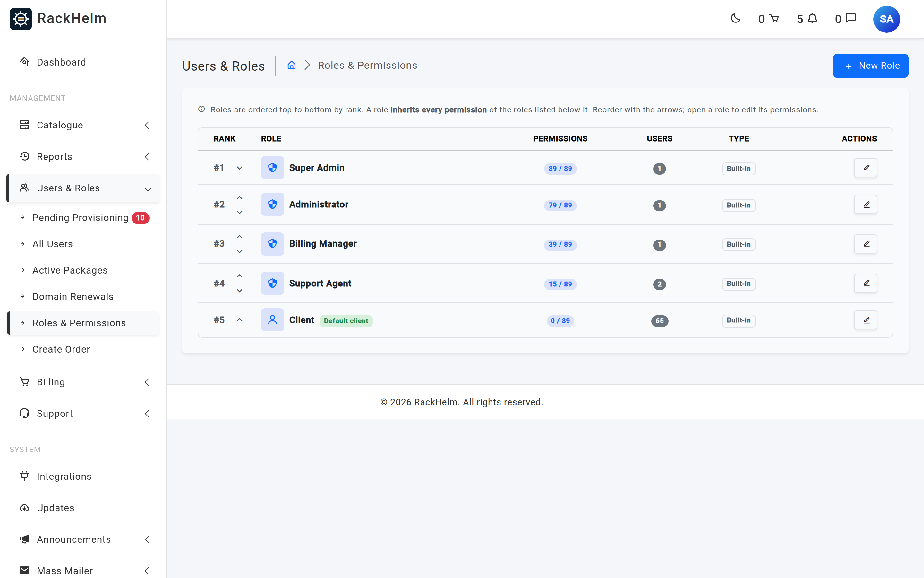Move Administrator up one rank

(239, 197)
